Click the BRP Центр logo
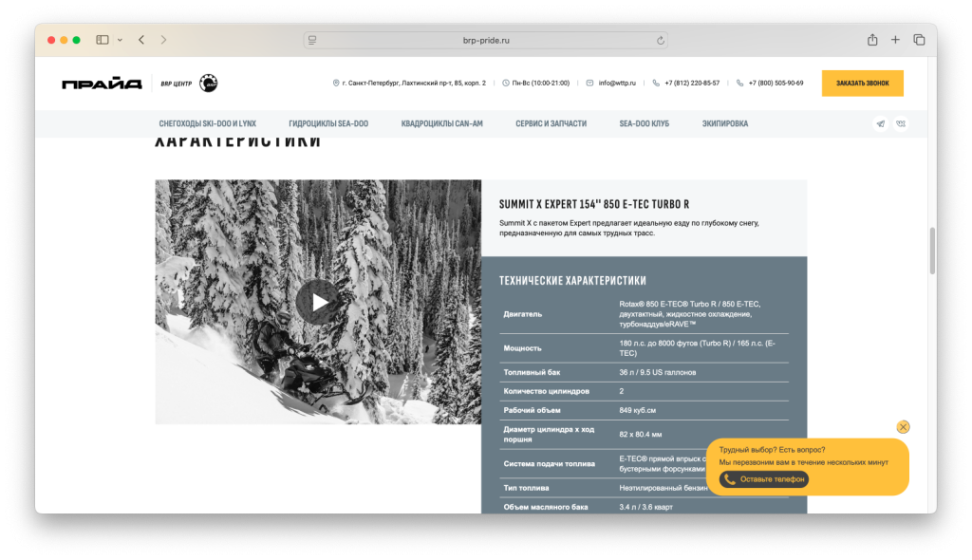The image size is (972, 560). 189,84
